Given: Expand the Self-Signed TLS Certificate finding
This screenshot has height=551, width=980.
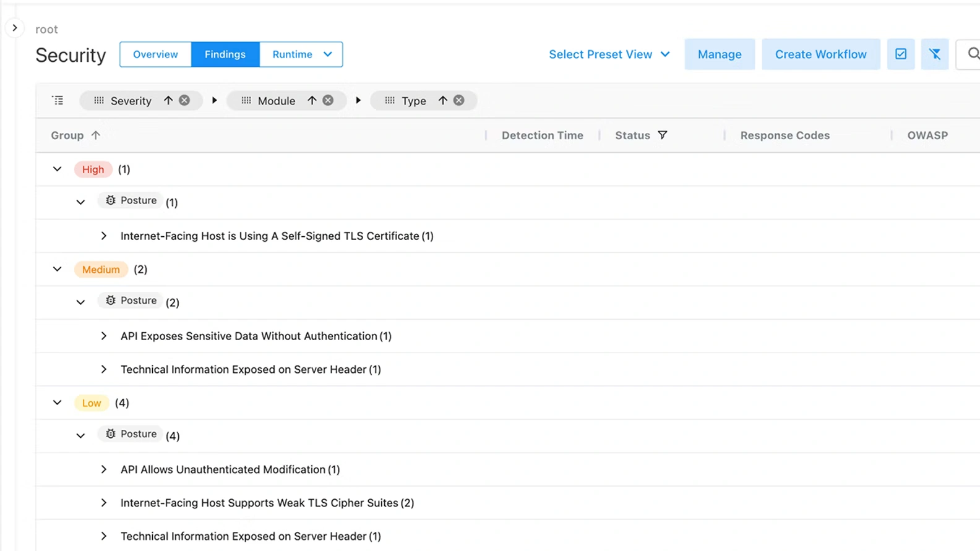Looking at the screenshot, I should [104, 236].
